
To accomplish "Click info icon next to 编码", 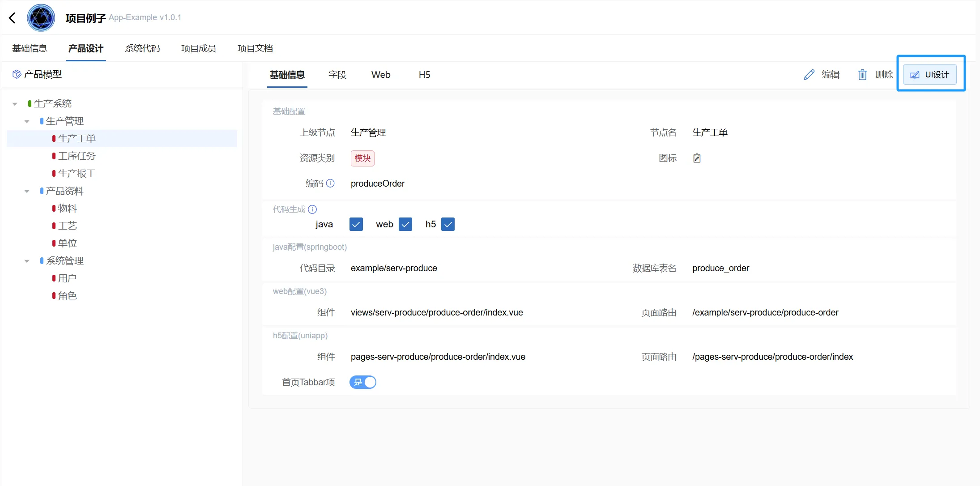I will [x=330, y=183].
